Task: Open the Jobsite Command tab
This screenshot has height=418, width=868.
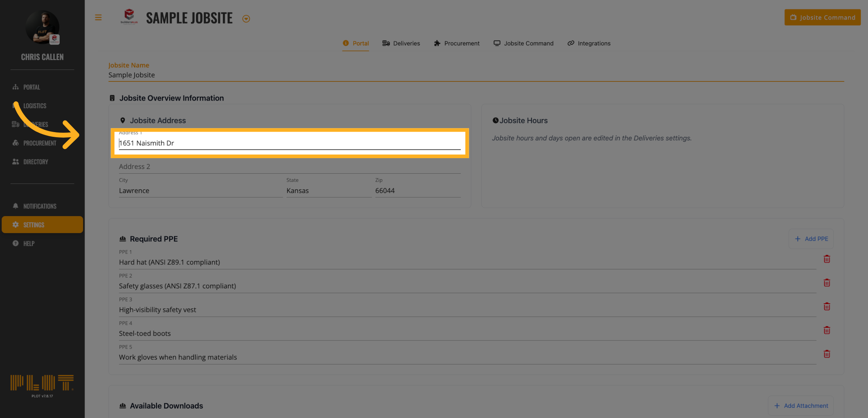Action: [x=523, y=43]
